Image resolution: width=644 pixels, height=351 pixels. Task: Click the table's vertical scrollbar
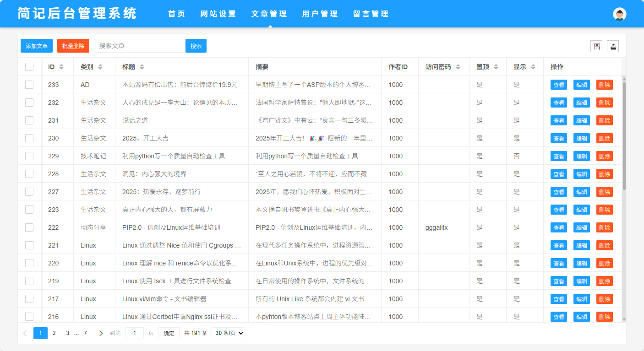pos(624,137)
